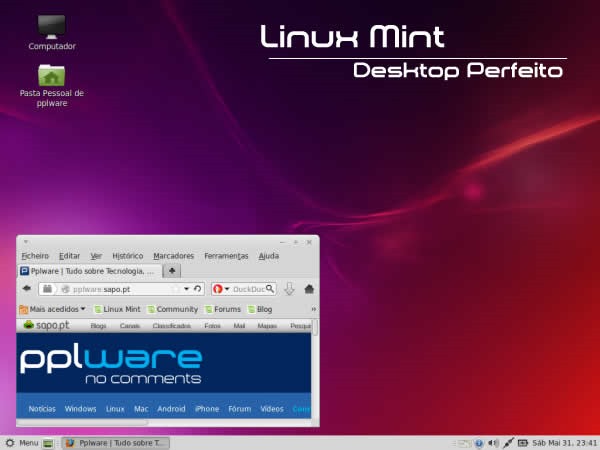
Task: Click the browser horizontal scrollbar
Action: pyautogui.click(x=82, y=422)
